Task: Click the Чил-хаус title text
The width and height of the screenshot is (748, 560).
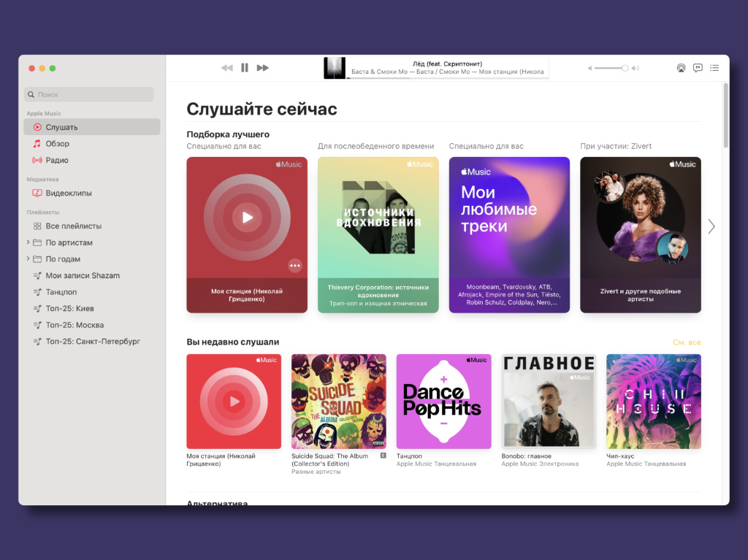Action: [x=620, y=456]
